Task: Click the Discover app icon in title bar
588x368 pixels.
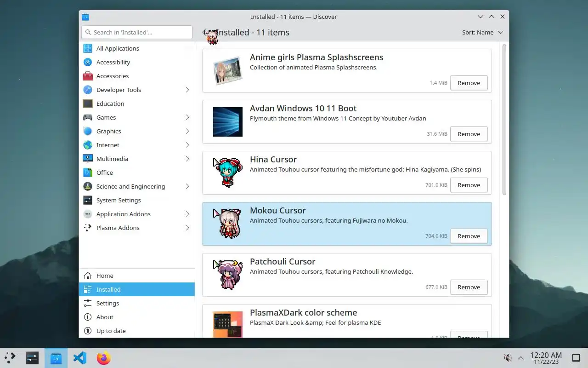Action: 85,17
